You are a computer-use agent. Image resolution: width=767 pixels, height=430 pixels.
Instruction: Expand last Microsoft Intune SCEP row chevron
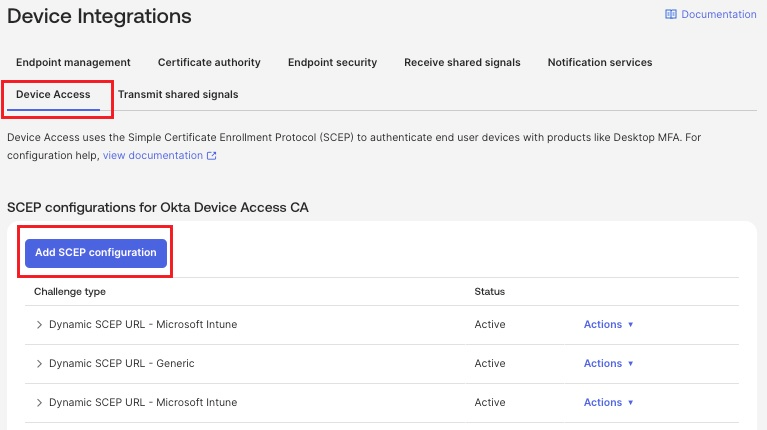click(x=39, y=403)
